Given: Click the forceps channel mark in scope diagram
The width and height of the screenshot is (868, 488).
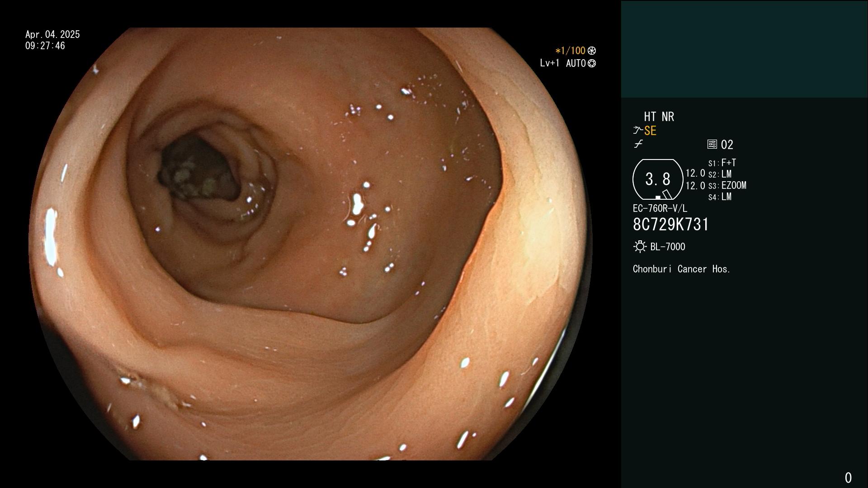Looking at the screenshot, I should (667, 195).
